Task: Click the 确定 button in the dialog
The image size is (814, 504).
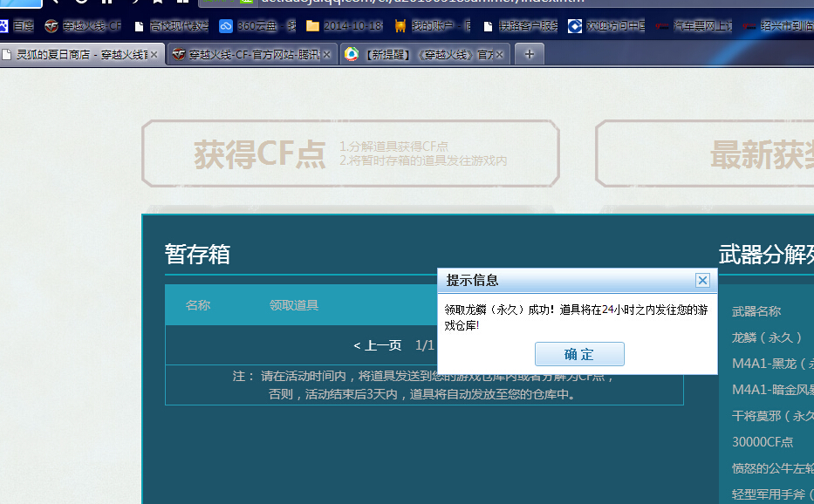Action: 579,354
